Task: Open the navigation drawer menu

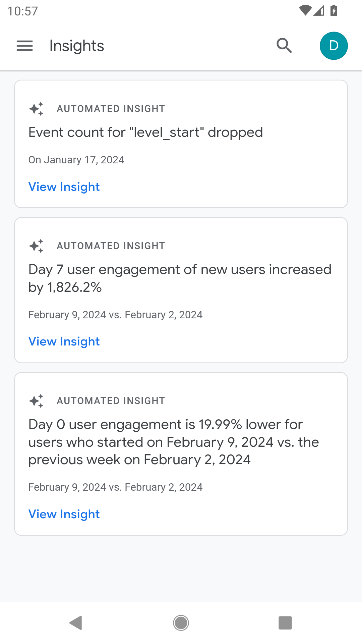Action: (24, 46)
